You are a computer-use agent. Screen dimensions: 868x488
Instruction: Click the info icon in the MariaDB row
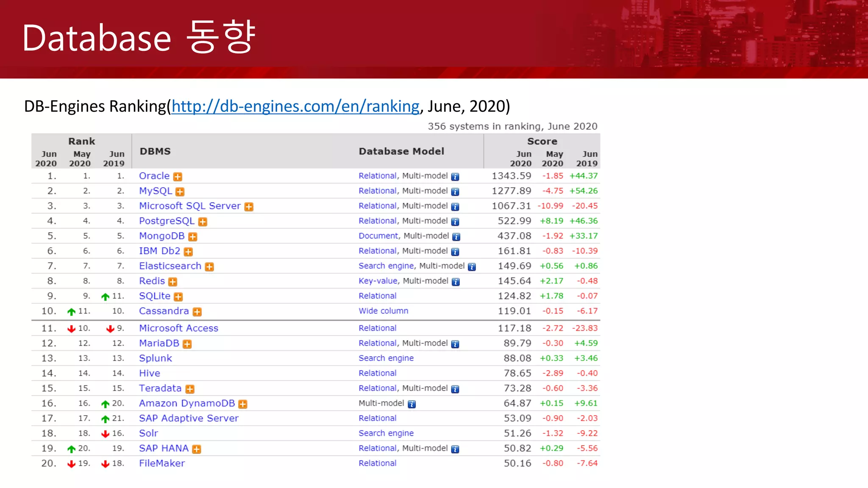click(x=455, y=344)
